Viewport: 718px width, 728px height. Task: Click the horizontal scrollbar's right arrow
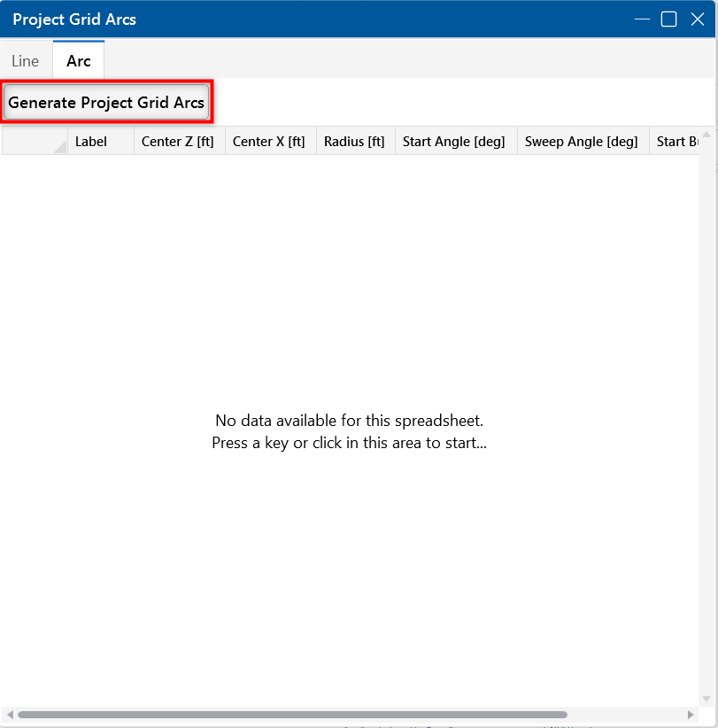691,715
